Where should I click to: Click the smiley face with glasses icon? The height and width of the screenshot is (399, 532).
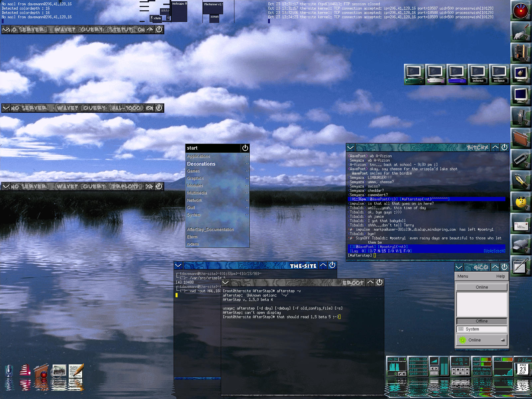[x=520, y=202]
